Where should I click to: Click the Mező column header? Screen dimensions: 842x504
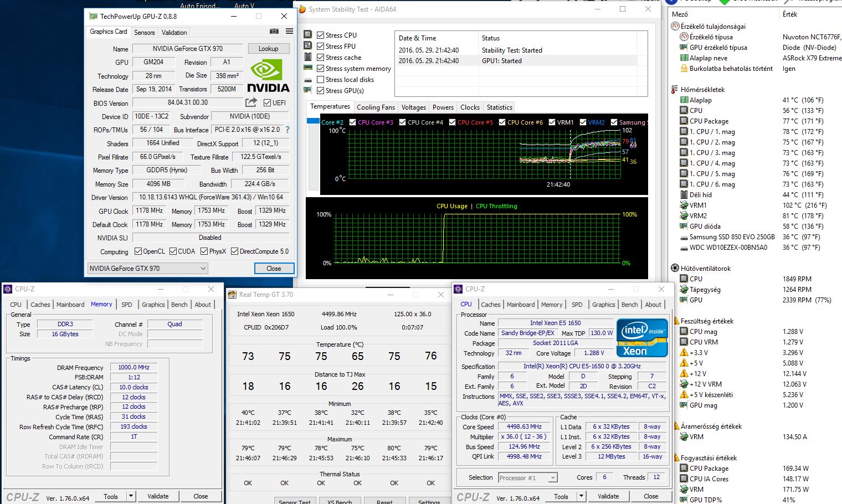(x=680, y=14)
